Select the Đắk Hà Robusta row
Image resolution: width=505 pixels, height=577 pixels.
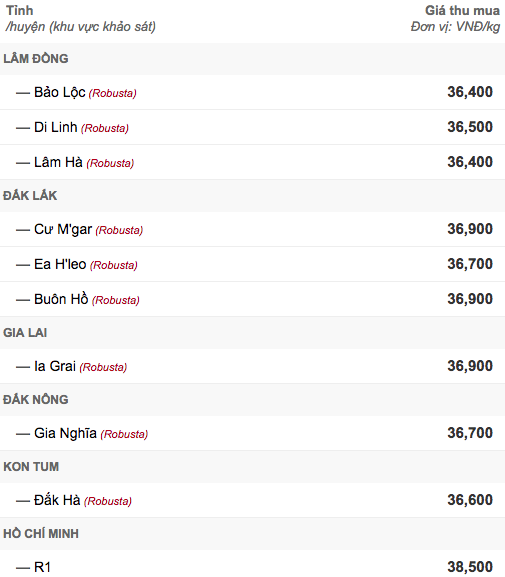pos(252,500)
